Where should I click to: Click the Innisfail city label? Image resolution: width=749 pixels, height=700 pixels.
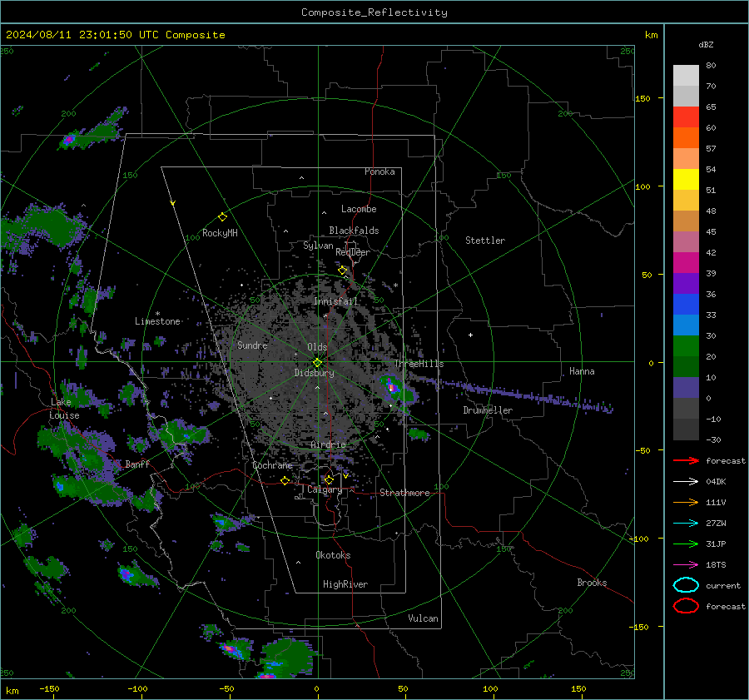(x=335, y=301)
